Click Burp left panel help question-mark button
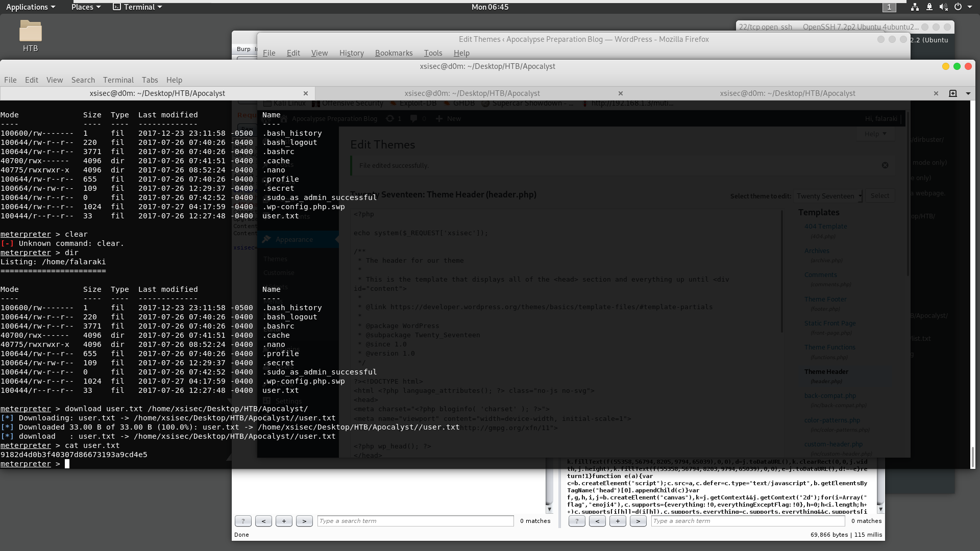Viewport: 980px width, 551px height. click(x=243, y=521)
